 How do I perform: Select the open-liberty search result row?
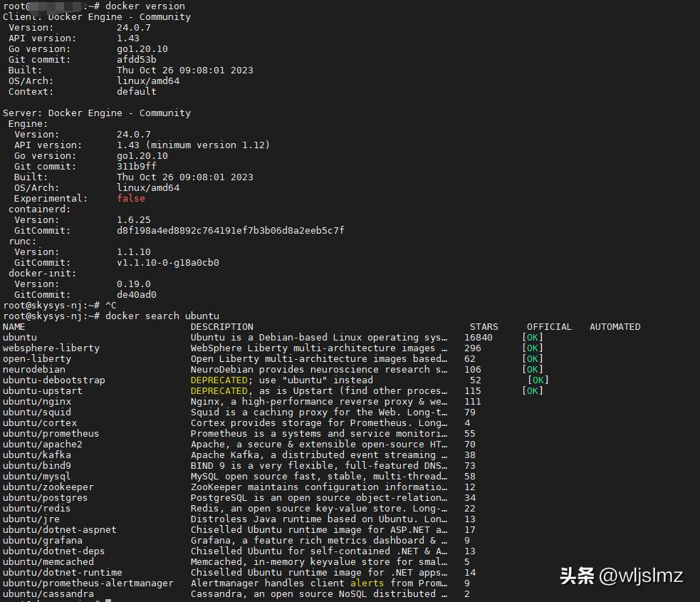(x=36, y=358)
